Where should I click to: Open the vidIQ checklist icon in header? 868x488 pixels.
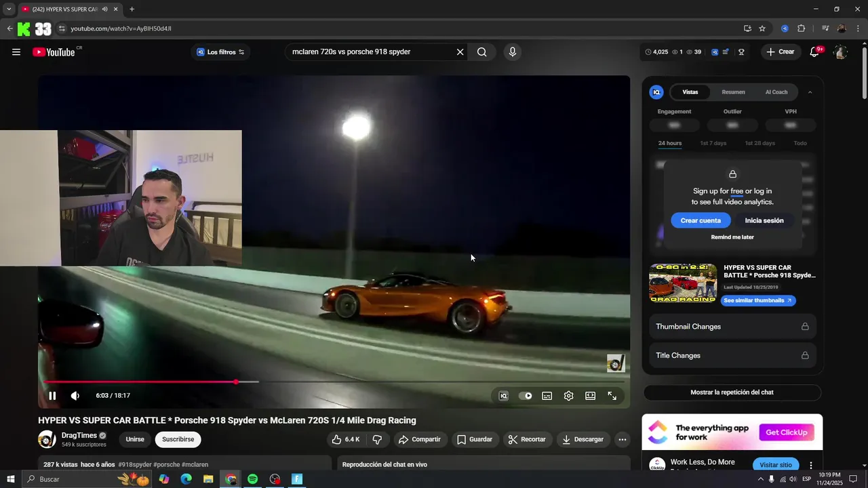tap(726, 52)
